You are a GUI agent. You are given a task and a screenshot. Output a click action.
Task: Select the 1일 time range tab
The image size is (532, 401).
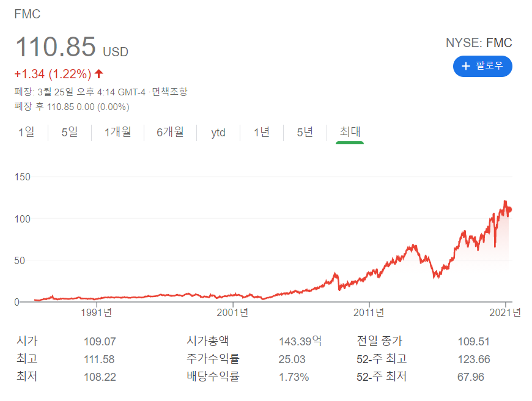(26, 132)
